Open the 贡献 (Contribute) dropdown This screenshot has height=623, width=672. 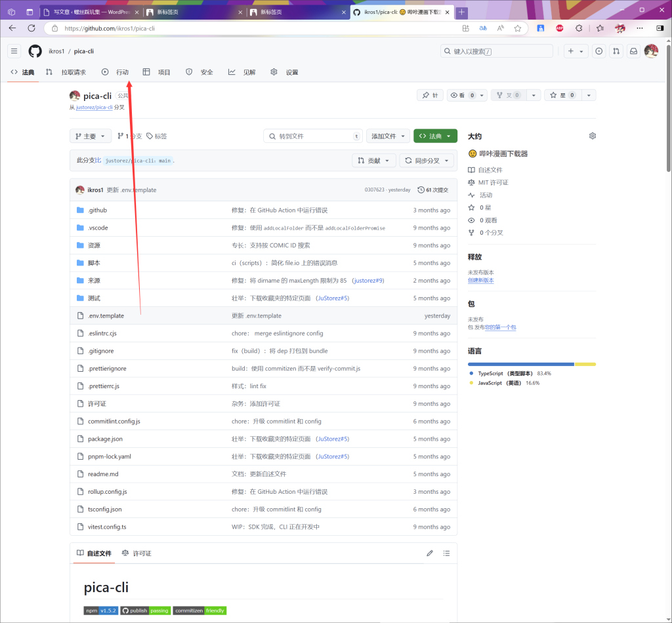click(373, 161)
